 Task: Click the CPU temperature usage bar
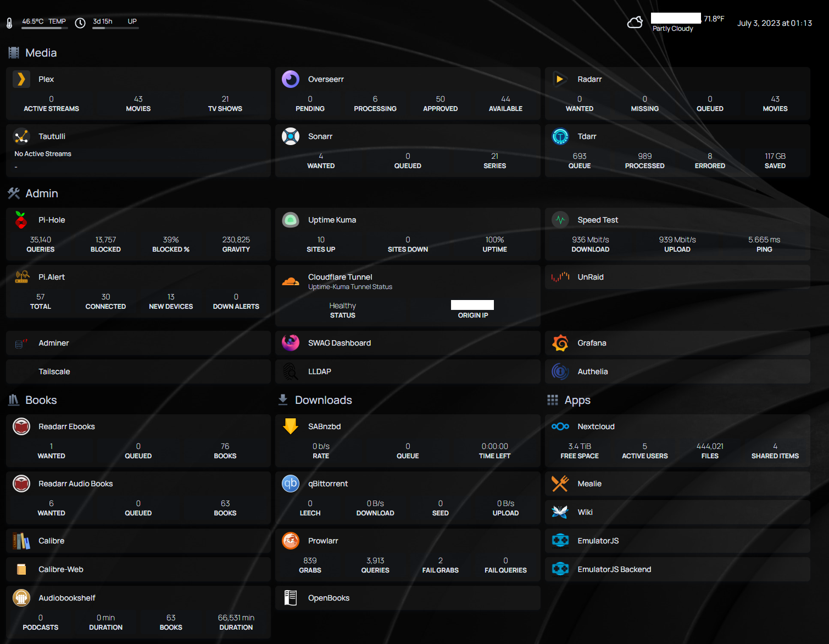(x=45, y=28)
